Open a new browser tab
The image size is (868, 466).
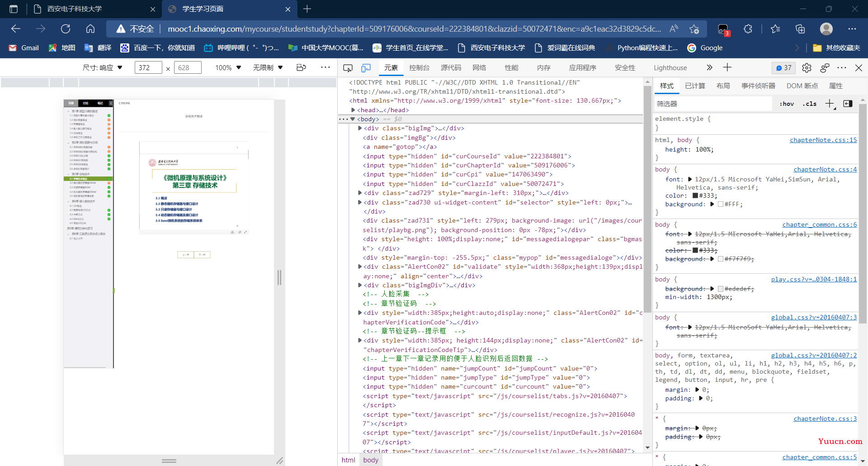[x=307, y=9]
